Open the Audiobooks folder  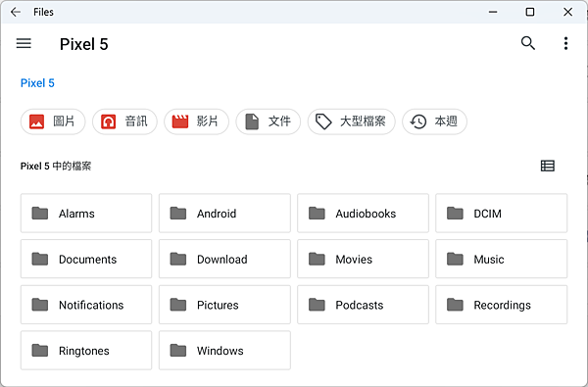coord(363,214)
